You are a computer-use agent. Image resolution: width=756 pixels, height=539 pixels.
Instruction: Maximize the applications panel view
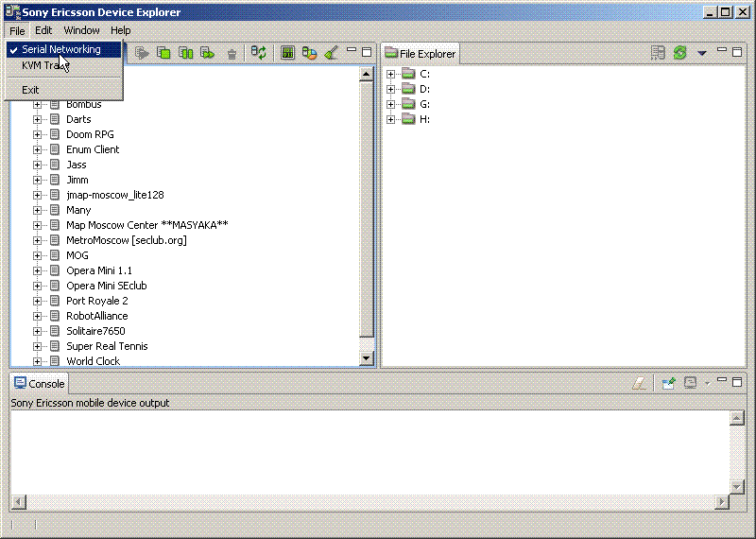[367, 51]
